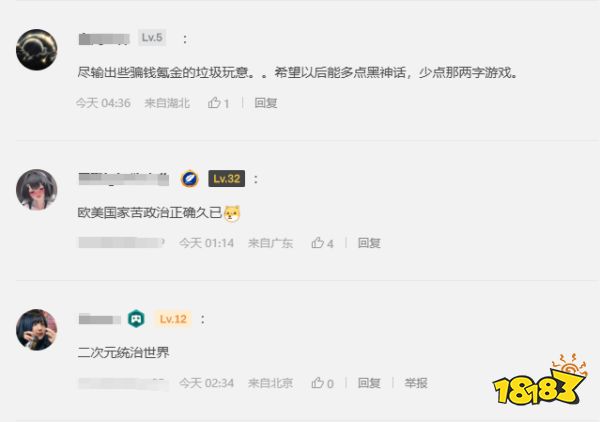Reply to the comment from 广东

click(369, 243)
